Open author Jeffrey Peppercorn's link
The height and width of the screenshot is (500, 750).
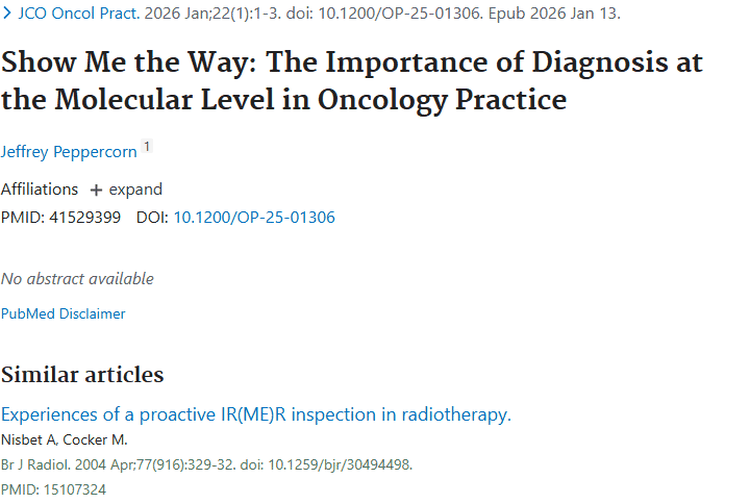(69, 150)
